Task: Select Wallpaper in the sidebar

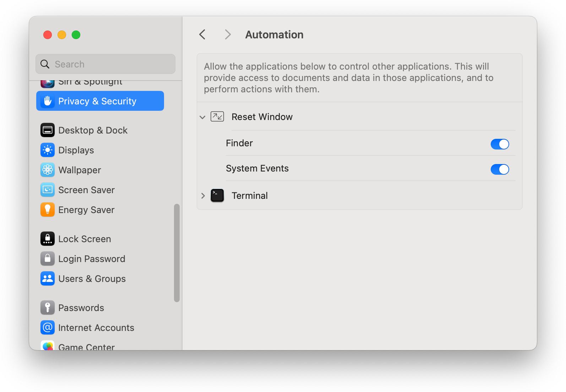Action: (x=100, y=170)
